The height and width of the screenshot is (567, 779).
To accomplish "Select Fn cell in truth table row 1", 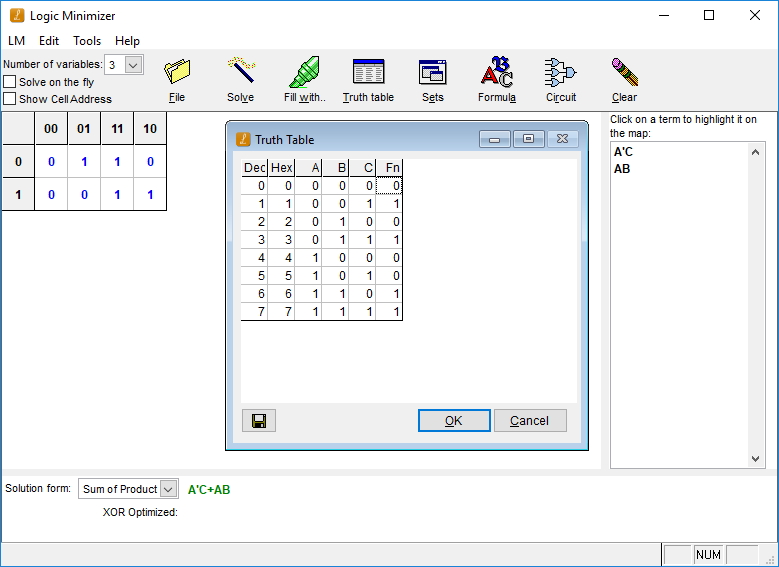I will click(389, 204).
